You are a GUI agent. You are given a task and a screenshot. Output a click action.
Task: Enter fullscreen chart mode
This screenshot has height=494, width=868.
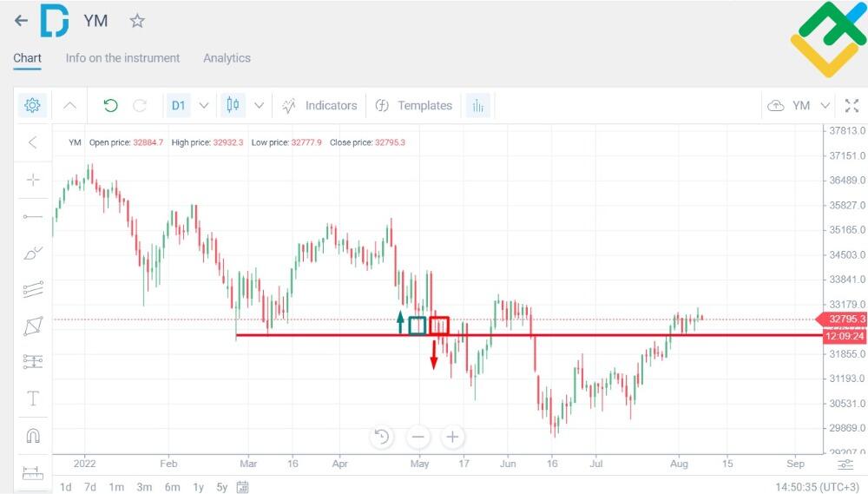(x=852, y=105)
